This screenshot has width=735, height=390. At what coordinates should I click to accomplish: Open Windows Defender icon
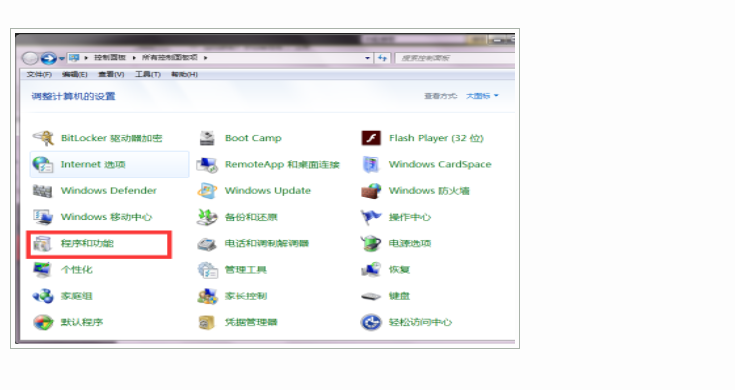[x=43, y=191]
